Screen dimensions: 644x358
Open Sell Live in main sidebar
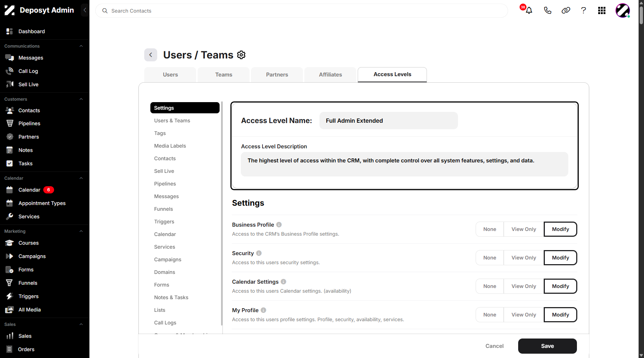click(x=28, y=84)
